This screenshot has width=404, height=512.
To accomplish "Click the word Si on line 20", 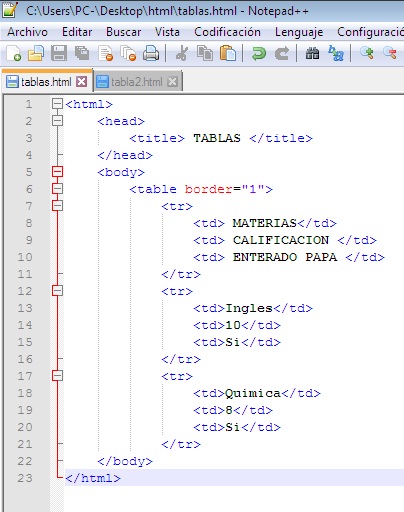I will point(233,427).
